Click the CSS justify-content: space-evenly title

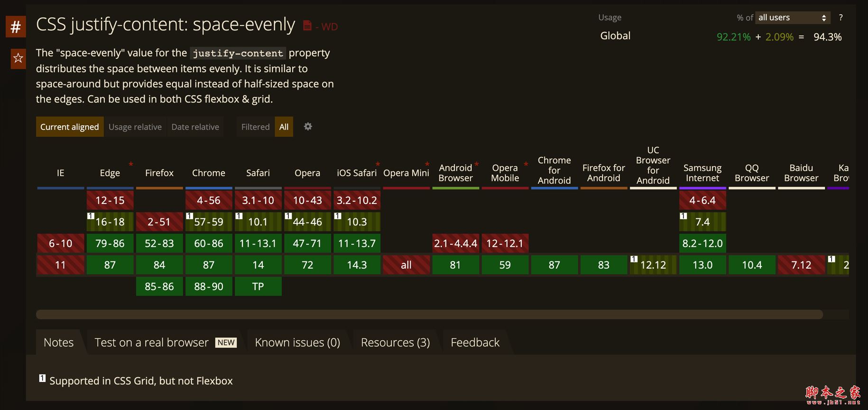[166, 24]
